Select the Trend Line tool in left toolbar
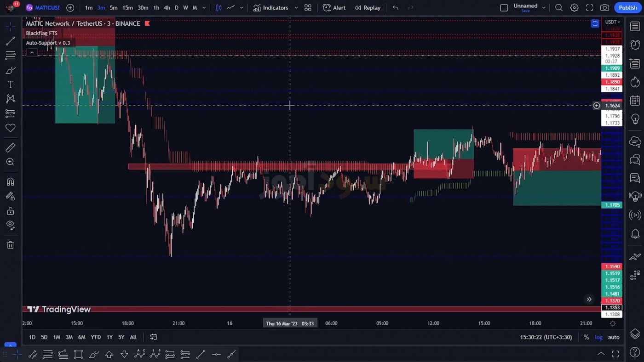 pos(10,41)
